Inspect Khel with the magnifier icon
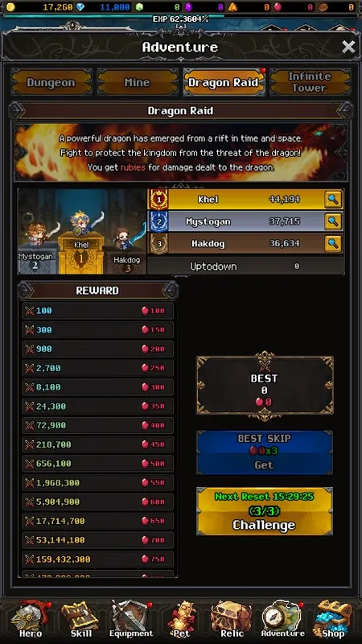 tap(333, 200)
